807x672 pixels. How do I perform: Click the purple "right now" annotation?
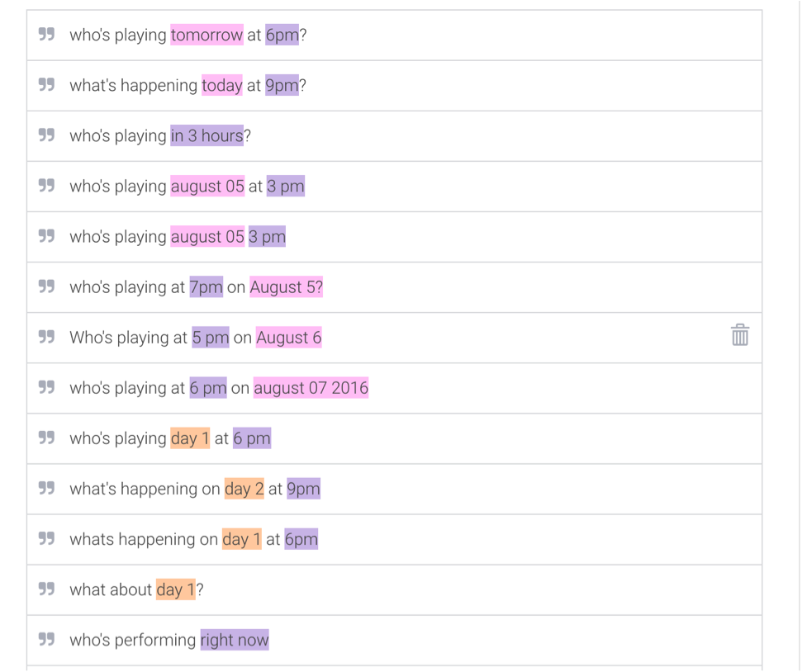tap(235, 640)
